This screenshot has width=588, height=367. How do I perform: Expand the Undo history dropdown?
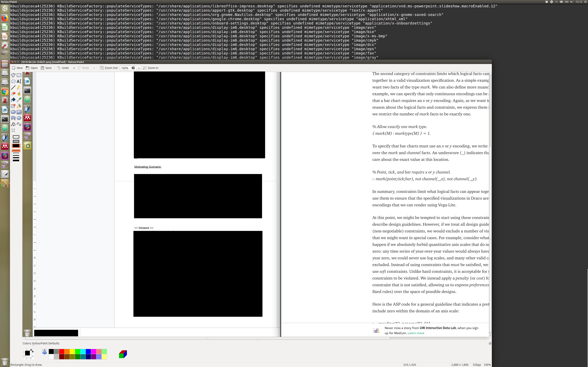click(74, 68)
